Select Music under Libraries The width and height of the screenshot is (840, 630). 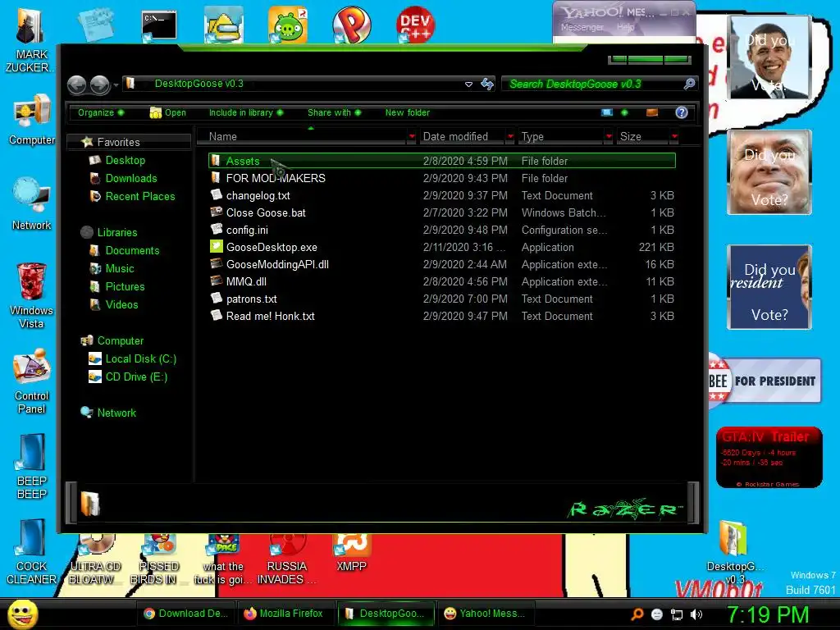click(x=120, y=268)
